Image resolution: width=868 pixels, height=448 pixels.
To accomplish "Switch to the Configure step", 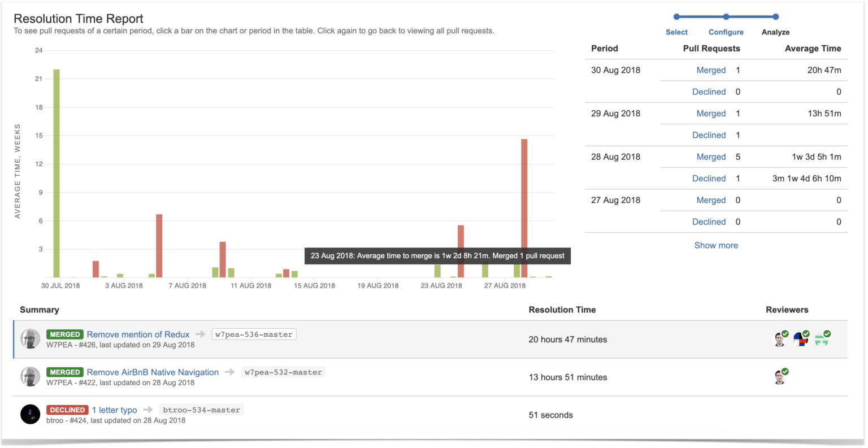I will point(726,32).
